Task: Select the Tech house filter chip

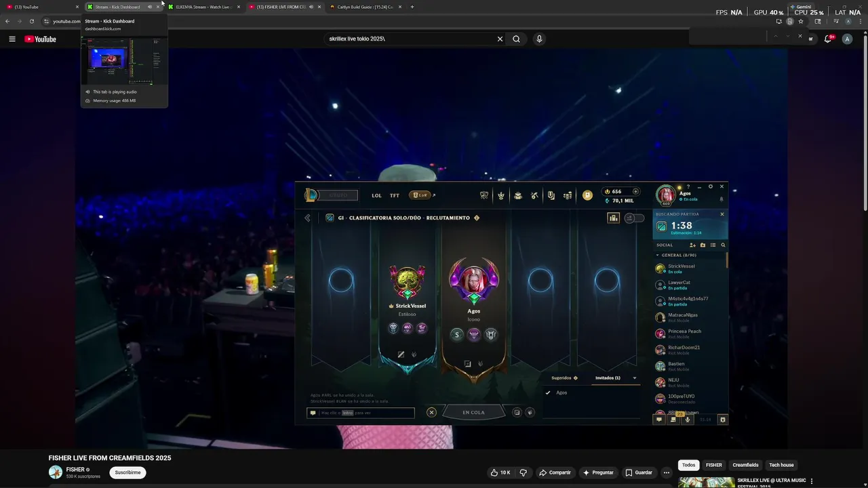Action: point(781,465)
